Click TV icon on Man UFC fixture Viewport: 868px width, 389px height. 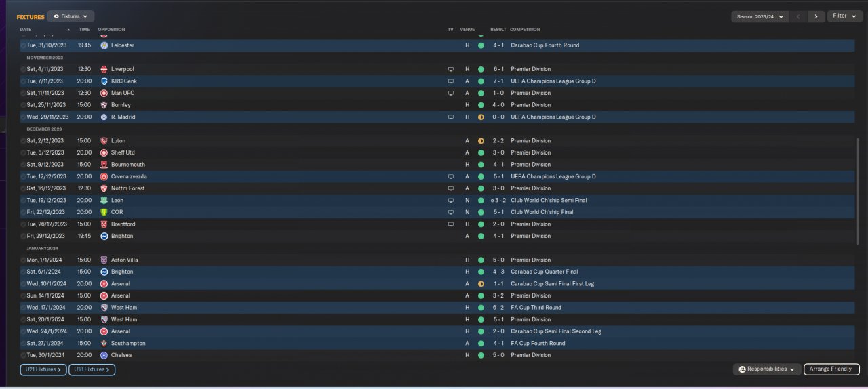[x=450, y=94]
